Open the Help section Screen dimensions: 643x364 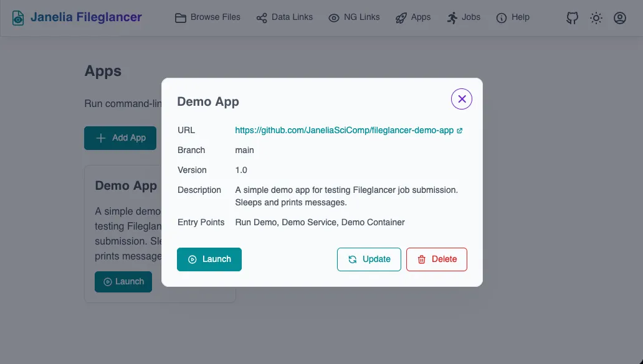[x=513, y=17]
